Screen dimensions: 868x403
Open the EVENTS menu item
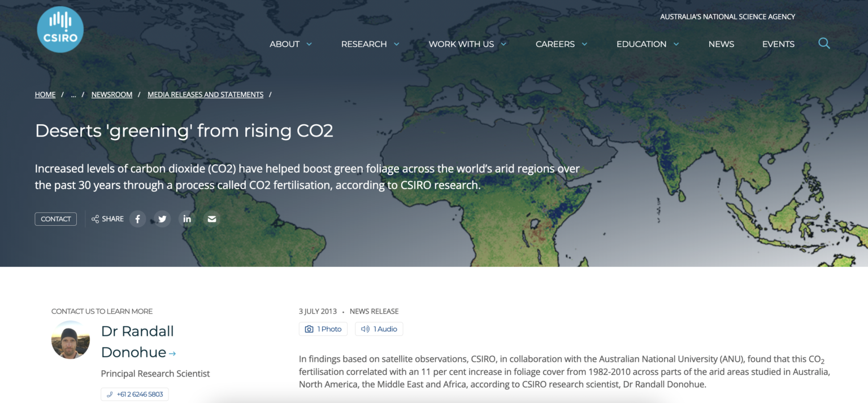click(x=778, y=43)
